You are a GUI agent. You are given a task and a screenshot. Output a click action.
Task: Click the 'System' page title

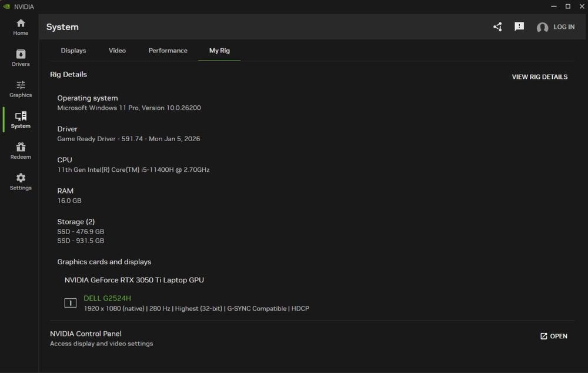coord(62,27)
